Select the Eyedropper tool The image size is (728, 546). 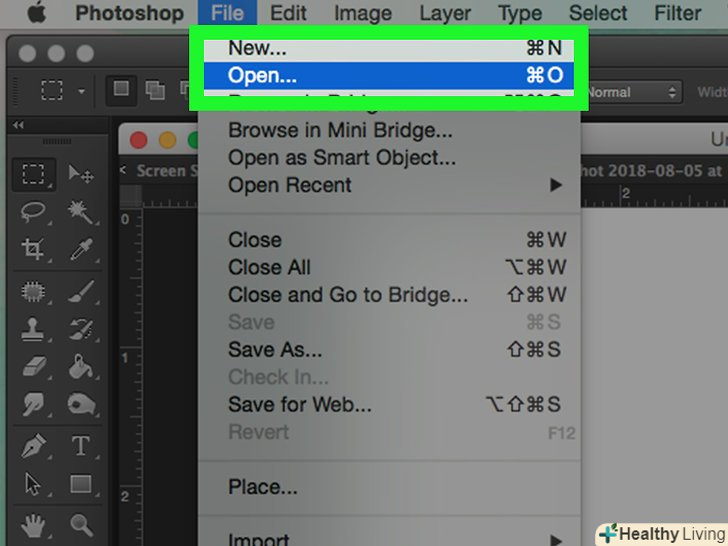(x=80, y=249)
